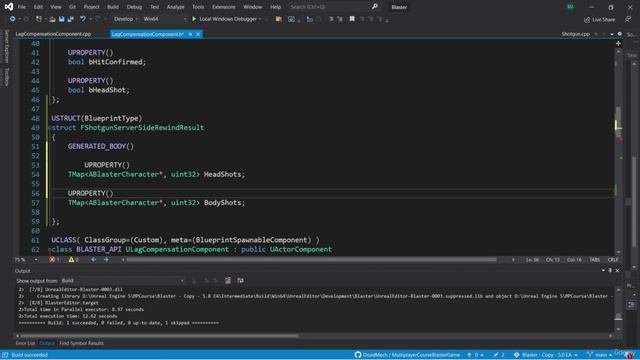The width and height of the screenshot is (640, 360).
Task: Switch to the Shotgun.cpp tab
Action: point(576,34)
